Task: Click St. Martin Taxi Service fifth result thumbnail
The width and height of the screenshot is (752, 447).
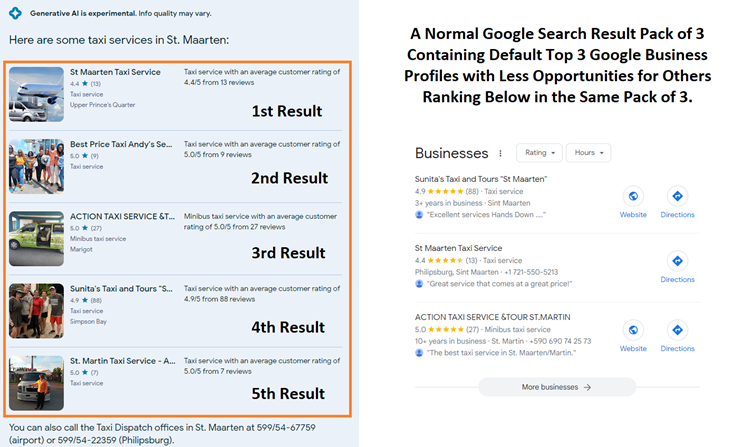Action: click(x=36, y=381)
